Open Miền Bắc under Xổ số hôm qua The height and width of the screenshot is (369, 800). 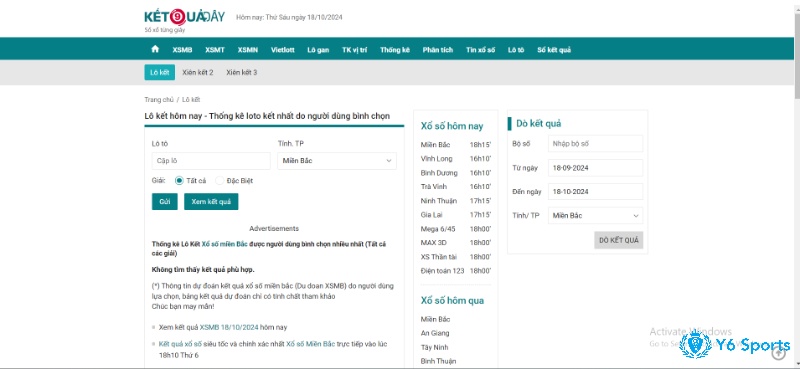pos(436,319)
